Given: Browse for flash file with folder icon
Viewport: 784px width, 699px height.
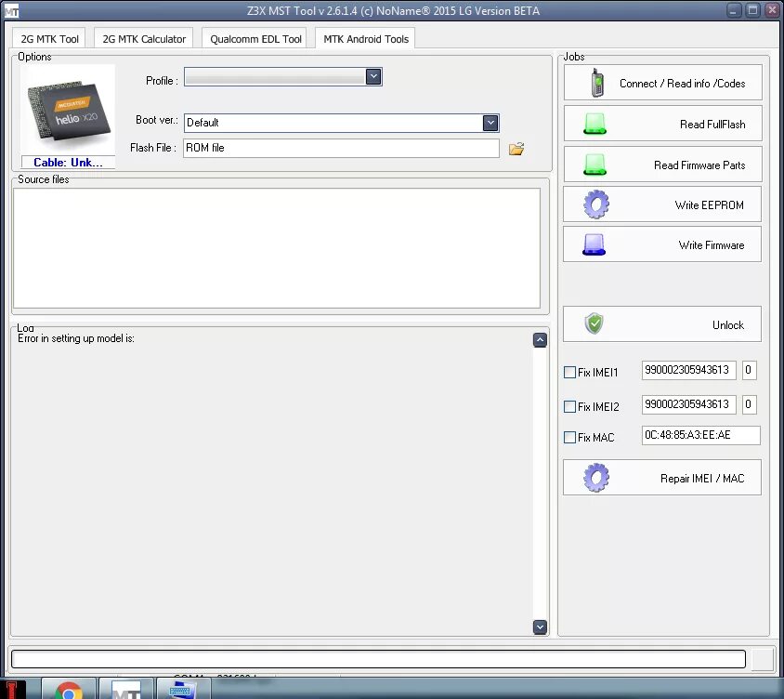Looking at the screenshot, I should pyautogui.click(x=516, y=149).
